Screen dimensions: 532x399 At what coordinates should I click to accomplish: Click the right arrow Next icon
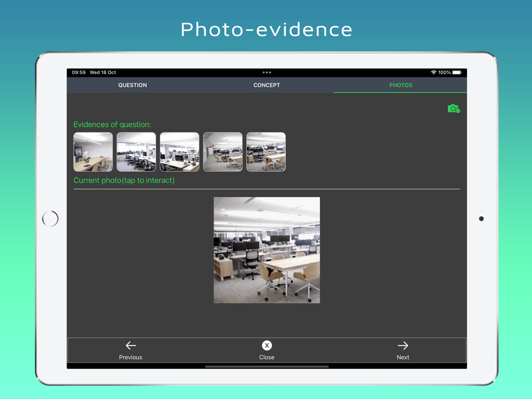click(x=403, y=345)
